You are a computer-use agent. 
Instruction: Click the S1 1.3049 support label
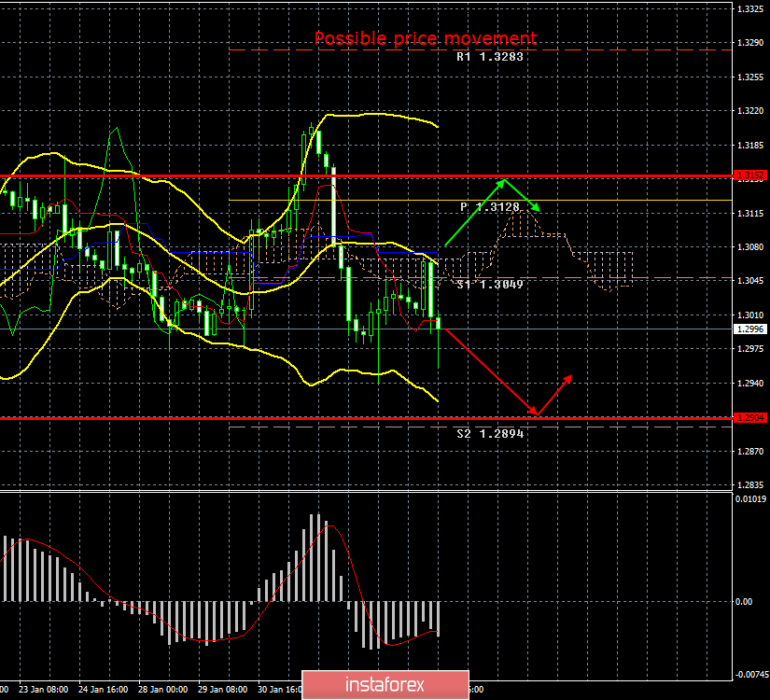coord(490,284)
